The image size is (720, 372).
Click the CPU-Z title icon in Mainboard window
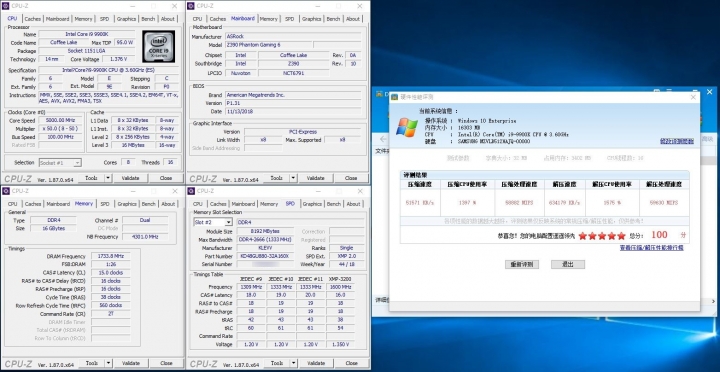pyautogui.click(x=191, y=6)
